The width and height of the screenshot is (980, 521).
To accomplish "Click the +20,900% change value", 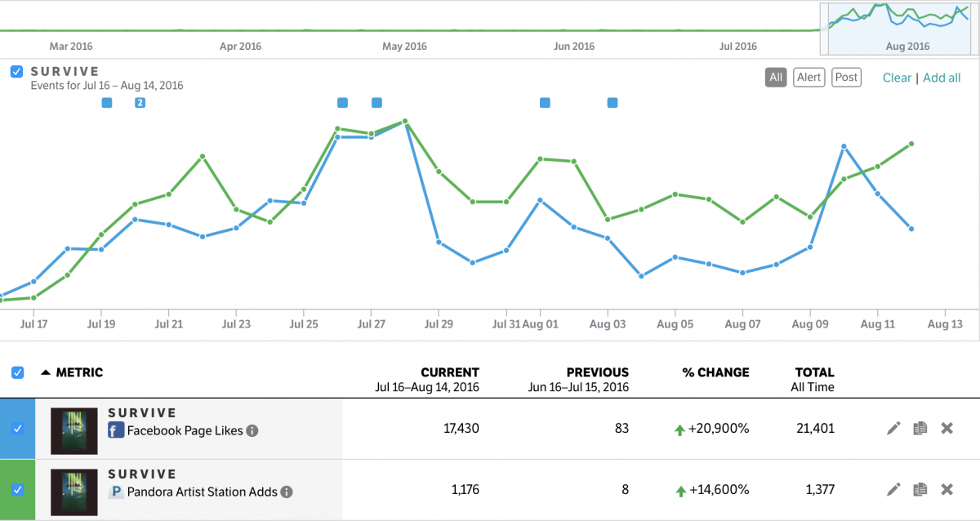I will 719,429.
